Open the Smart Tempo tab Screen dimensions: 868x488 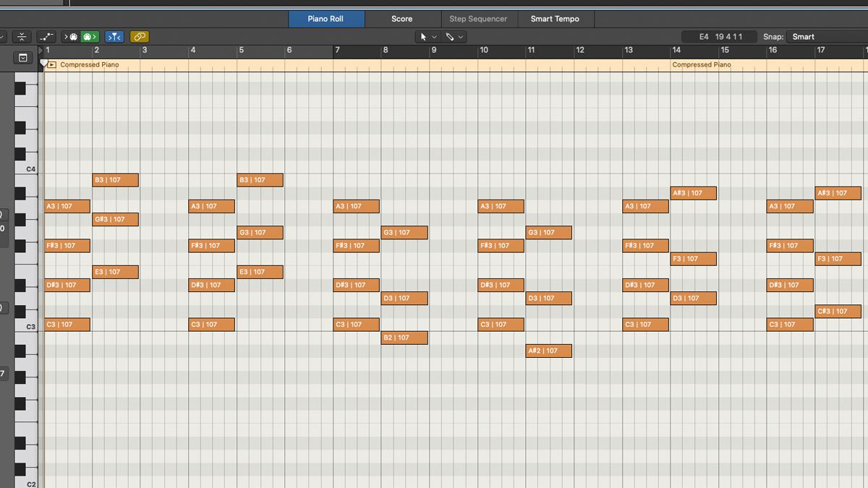[x=556, y=19]
